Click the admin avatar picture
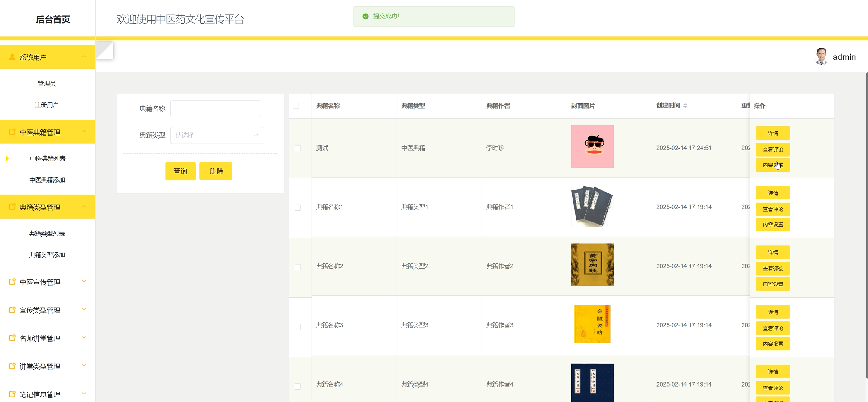This screenshot has height=402, width=868. (821, 57)
